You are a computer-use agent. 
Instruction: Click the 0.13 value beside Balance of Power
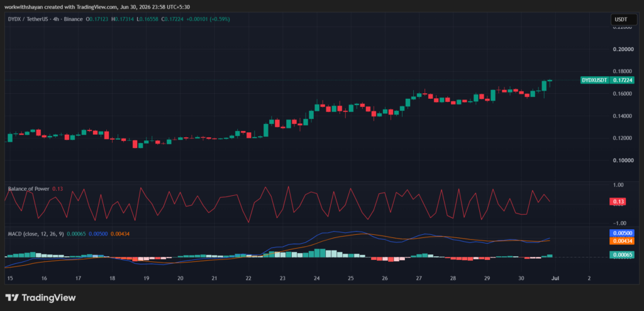(x=57, y=189)
